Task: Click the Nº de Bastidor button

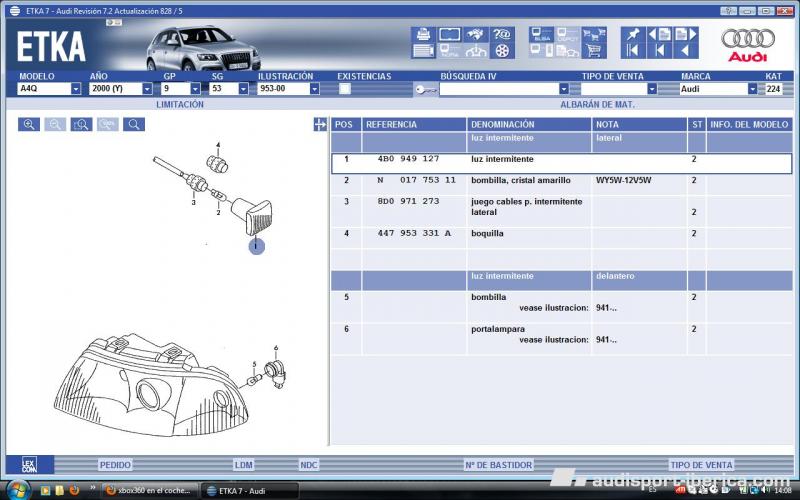Action: [x=498, y=465]
